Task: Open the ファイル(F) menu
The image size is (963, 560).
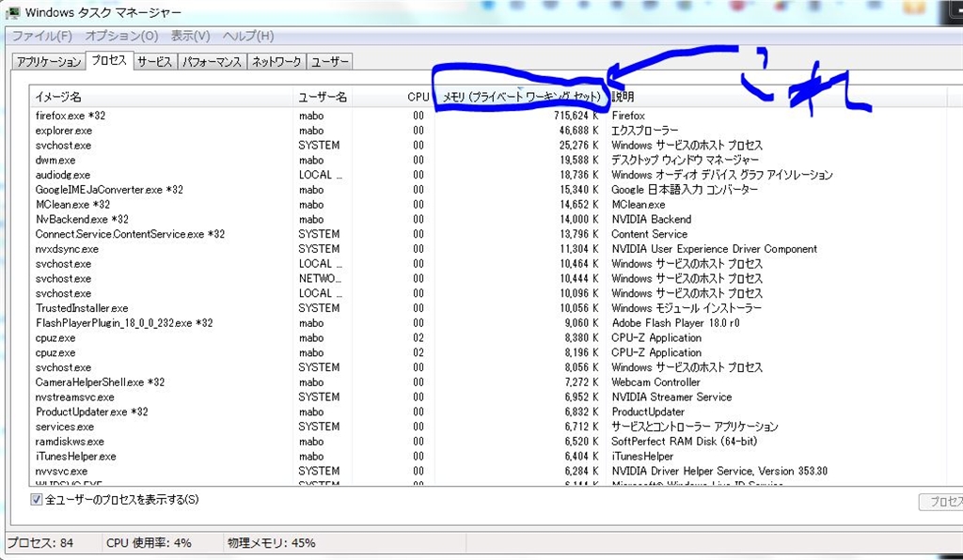Action: [x=41, y=36]
